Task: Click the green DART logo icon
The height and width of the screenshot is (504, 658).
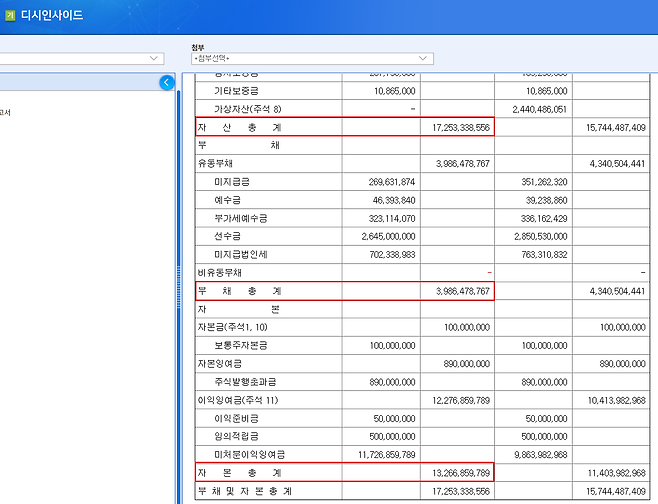Action: 7,15
